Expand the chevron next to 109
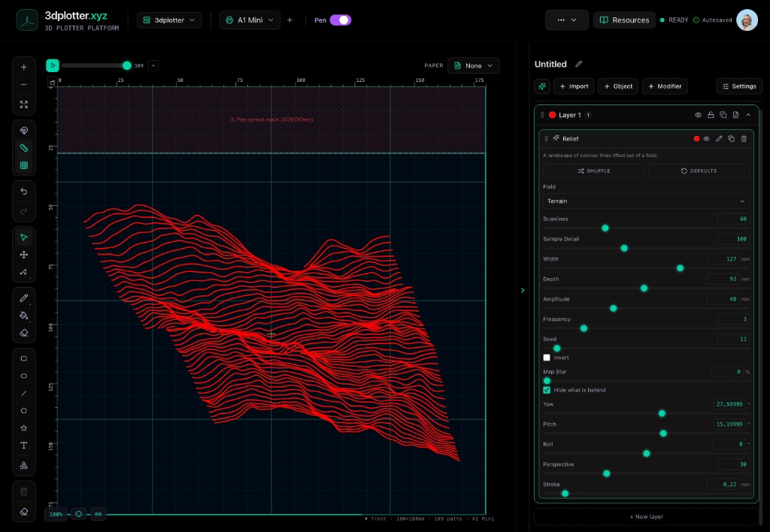 (x=153, y=66)
